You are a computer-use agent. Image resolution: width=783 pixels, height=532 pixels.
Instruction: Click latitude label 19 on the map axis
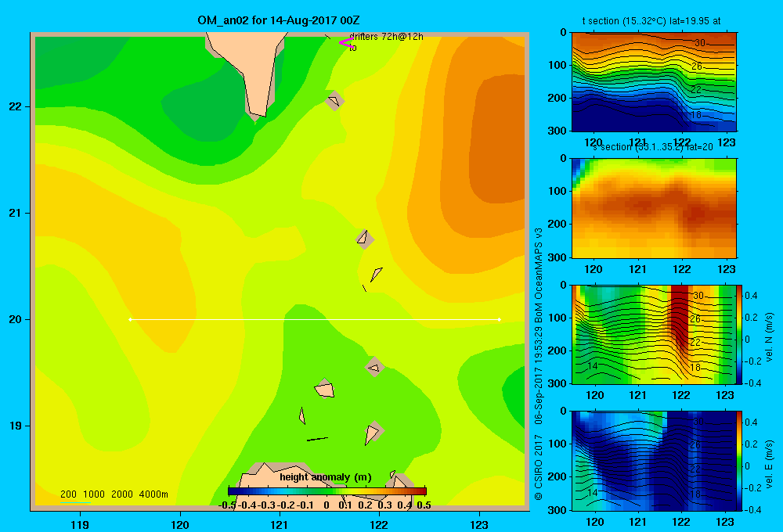tap(16, 426)
